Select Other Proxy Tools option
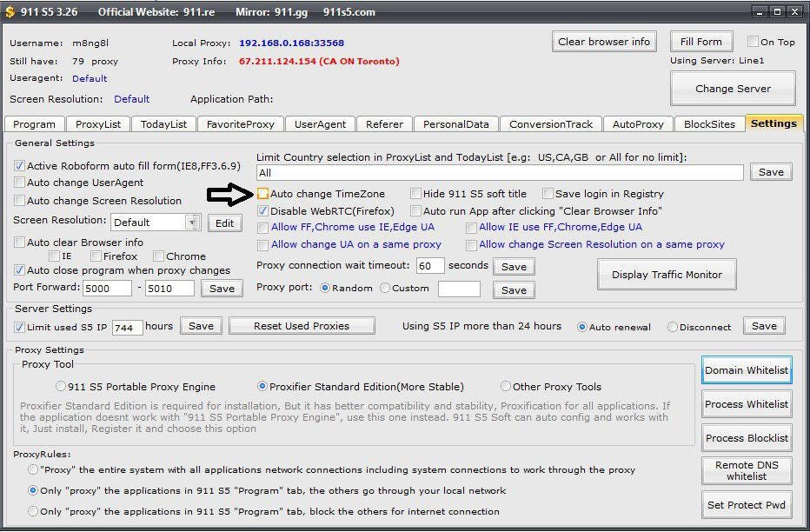The width and height of the screenshot is (810, 532). [506, 386]
